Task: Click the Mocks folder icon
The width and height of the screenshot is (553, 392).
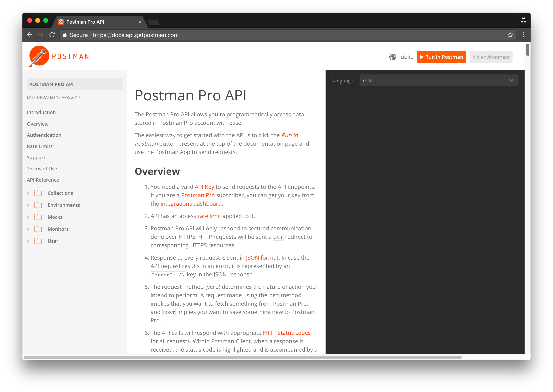Action: (38, 217)
